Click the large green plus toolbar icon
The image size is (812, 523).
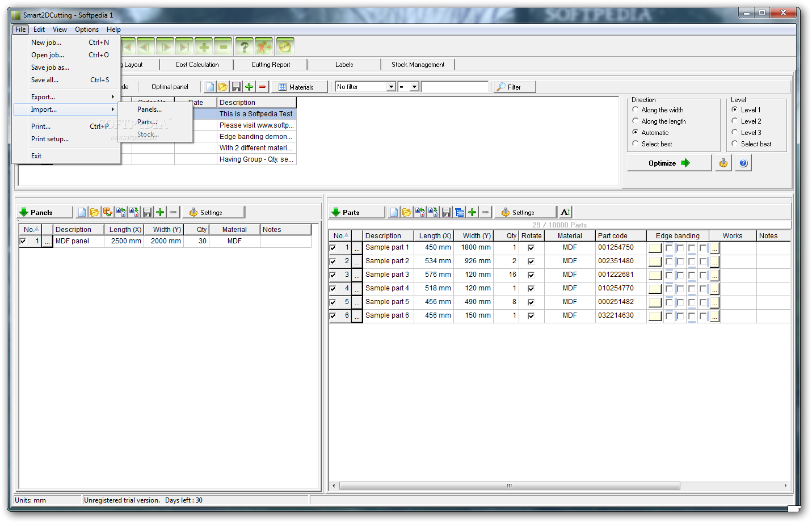[x=204, y=47]
